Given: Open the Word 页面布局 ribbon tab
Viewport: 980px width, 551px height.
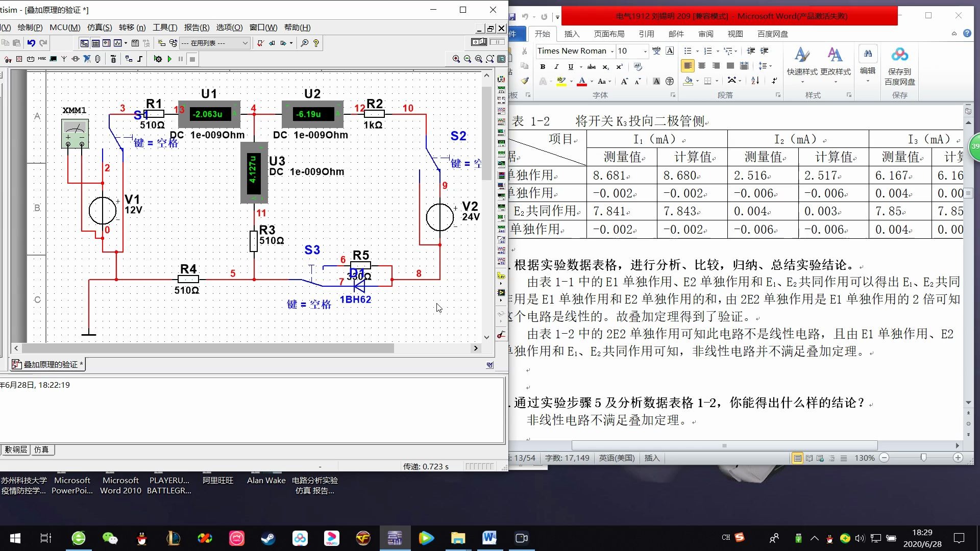Looking at the screenshot, I should pyautogui.click(x=609, y=34).
